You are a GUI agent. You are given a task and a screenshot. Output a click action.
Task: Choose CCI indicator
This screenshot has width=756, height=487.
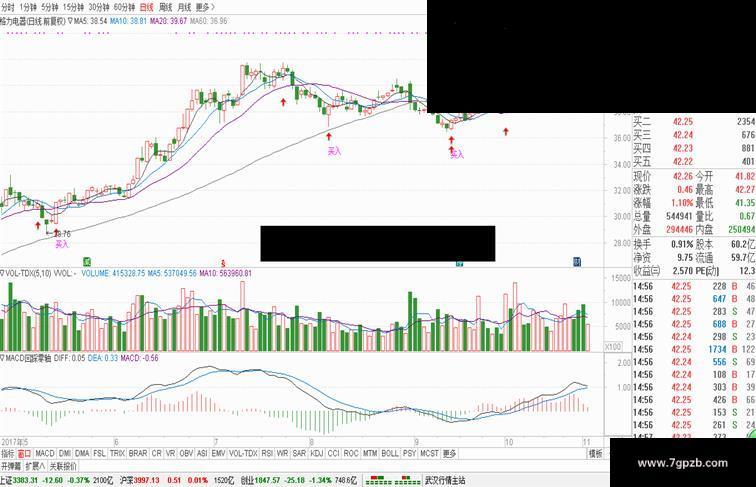click(x=334, y=454)
